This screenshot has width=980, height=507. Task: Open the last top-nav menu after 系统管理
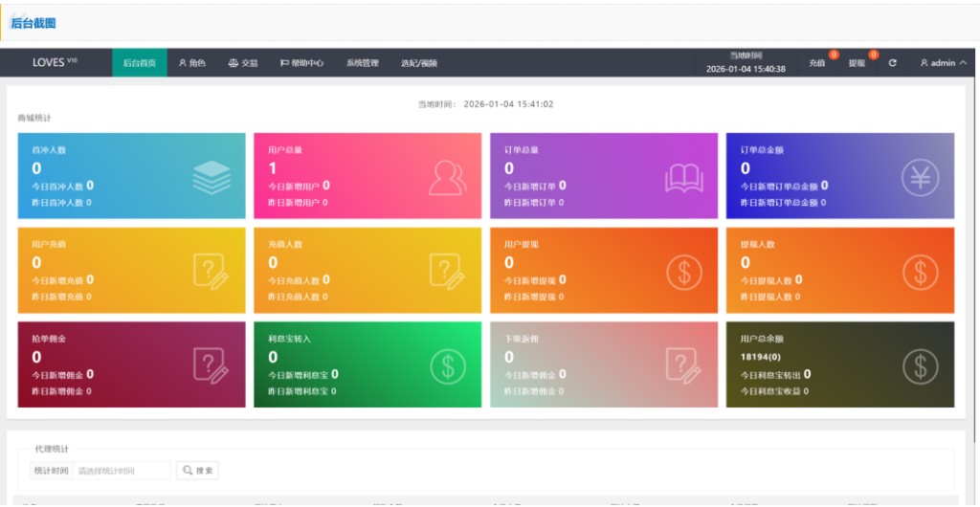point(419,62)
